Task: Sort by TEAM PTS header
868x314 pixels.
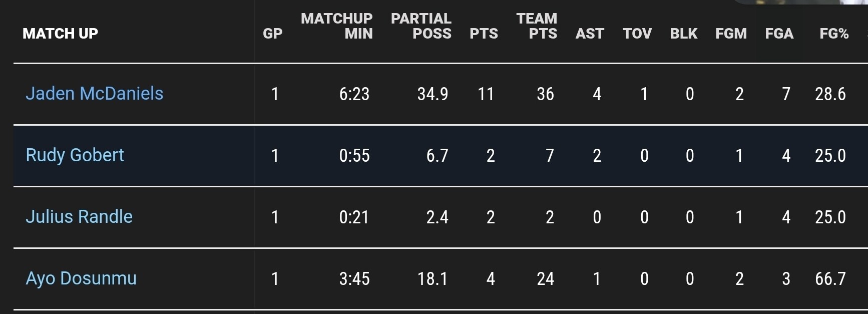Action: pyautogui.click(x=537, y=26)
